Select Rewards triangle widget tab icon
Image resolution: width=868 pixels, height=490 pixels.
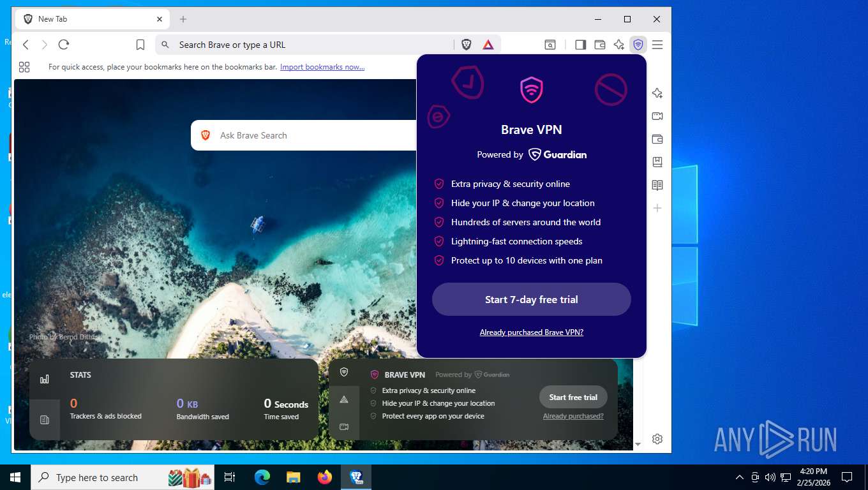[344, 399]
